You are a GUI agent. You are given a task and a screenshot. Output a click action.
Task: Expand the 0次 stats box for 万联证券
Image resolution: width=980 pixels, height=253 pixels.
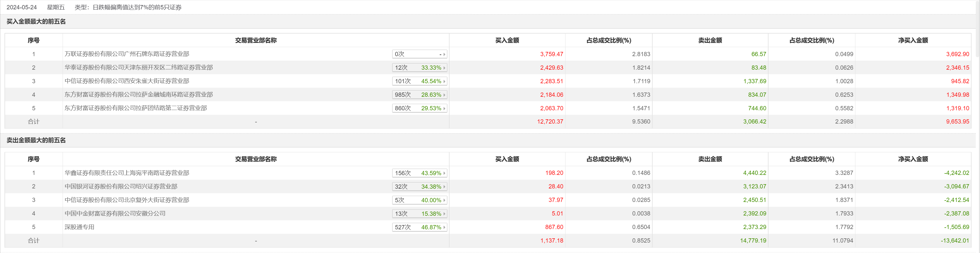419,54
